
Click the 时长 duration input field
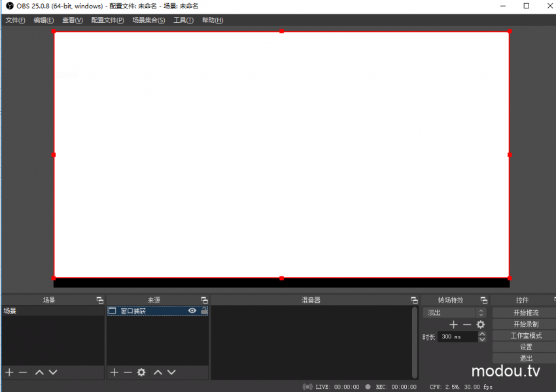tap(457, 336)
